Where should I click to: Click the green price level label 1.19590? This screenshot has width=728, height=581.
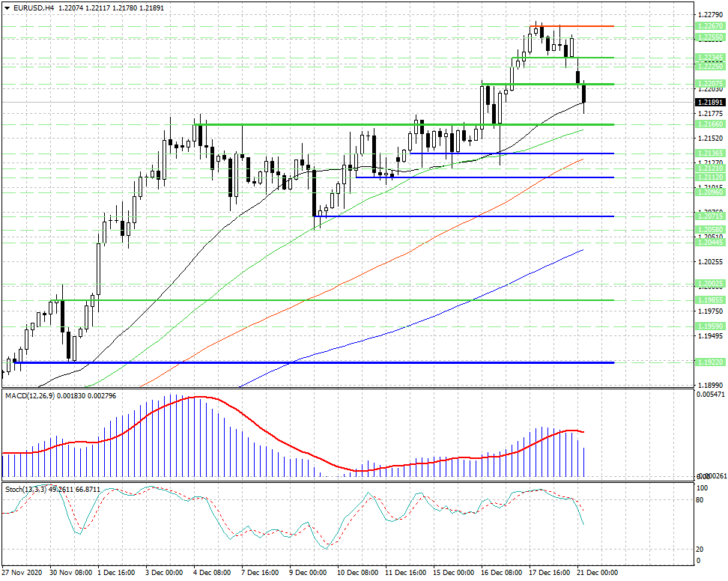[x=710, y=326]
